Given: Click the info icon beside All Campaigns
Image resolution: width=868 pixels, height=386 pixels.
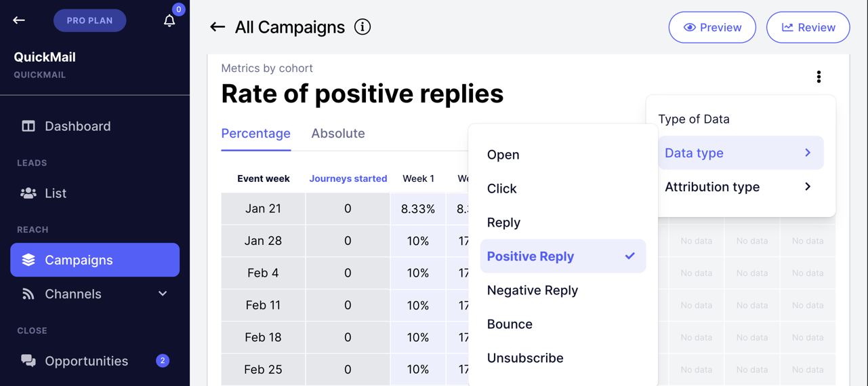Looking at the screenshot, I should [x=363, y=27].
